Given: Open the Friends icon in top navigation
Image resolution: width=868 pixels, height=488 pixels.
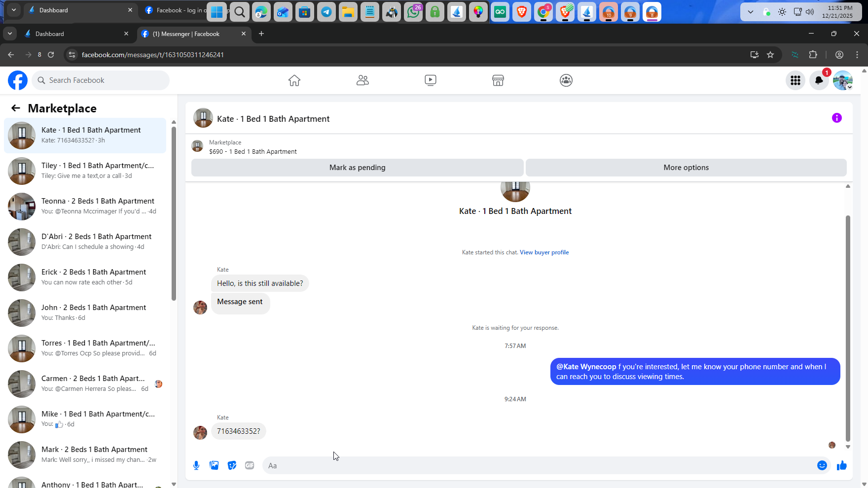Looking at the screenshot, I should pos(362,80).
